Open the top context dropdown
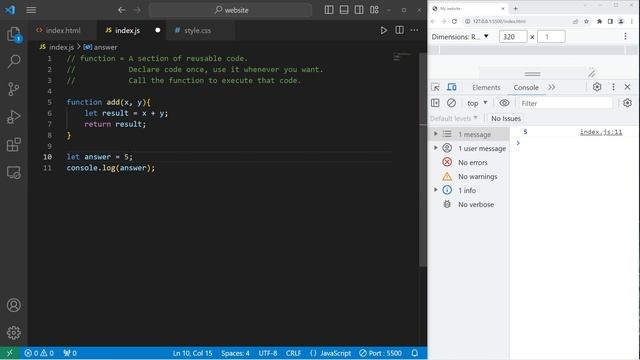This screenshot has width=640, height=360. 477,103
